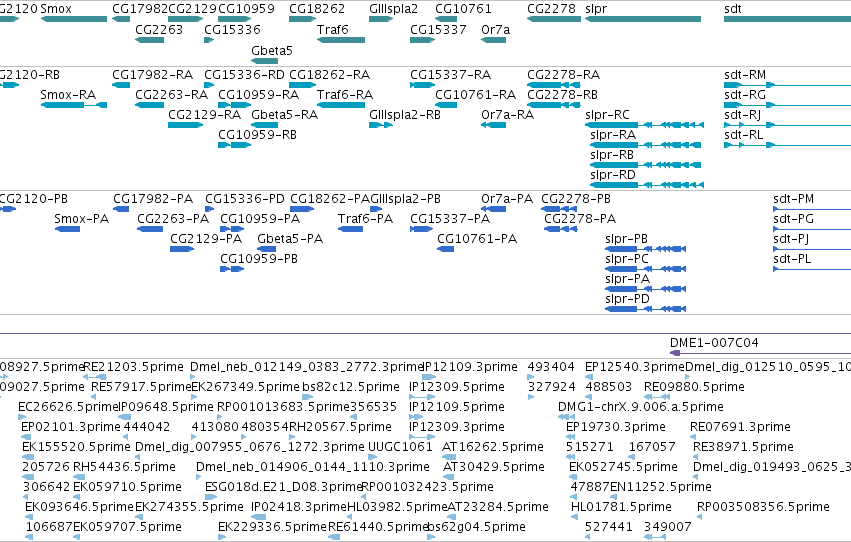Select the CG15337-PA protein feature
This screenshot has height=542, width=851.
tap(421, 229)
